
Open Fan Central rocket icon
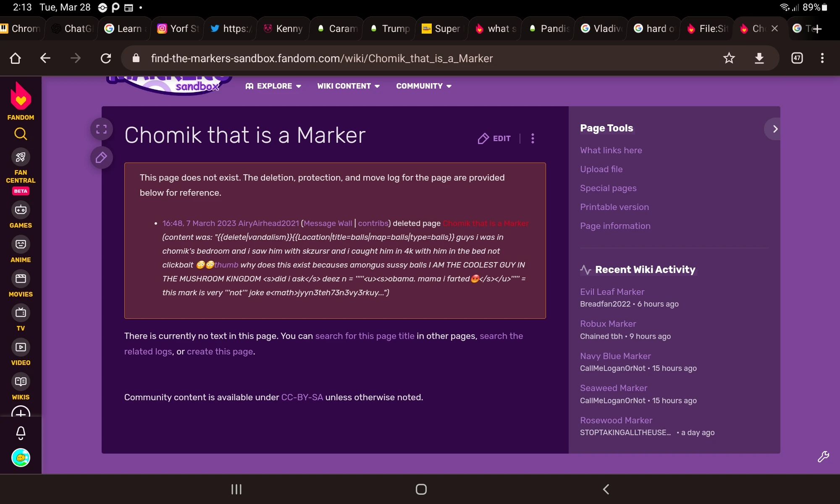point(21,157)
